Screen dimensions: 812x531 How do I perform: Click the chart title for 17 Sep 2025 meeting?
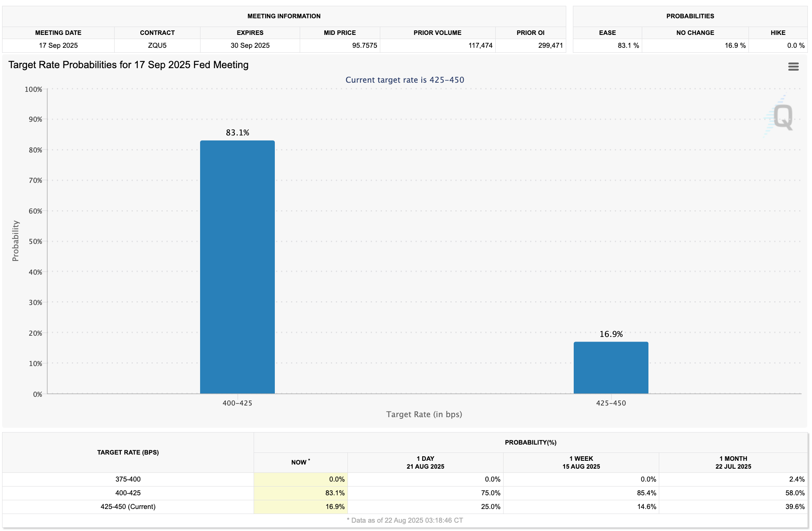[128, 65]
